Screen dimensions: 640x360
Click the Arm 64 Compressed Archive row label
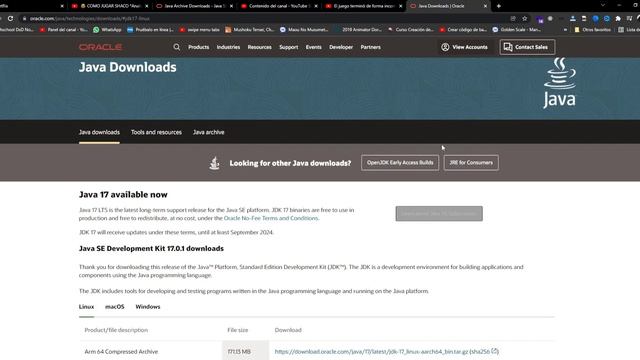tap(121, 351)
